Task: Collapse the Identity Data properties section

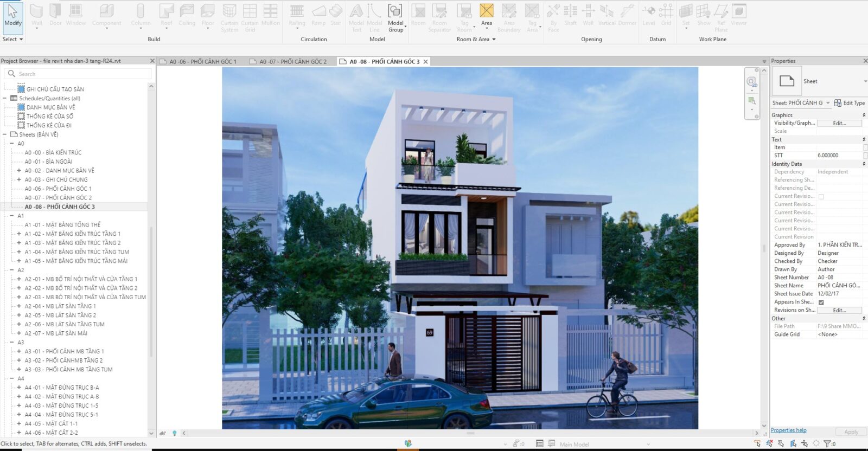Action: click(x=864, y=164)
